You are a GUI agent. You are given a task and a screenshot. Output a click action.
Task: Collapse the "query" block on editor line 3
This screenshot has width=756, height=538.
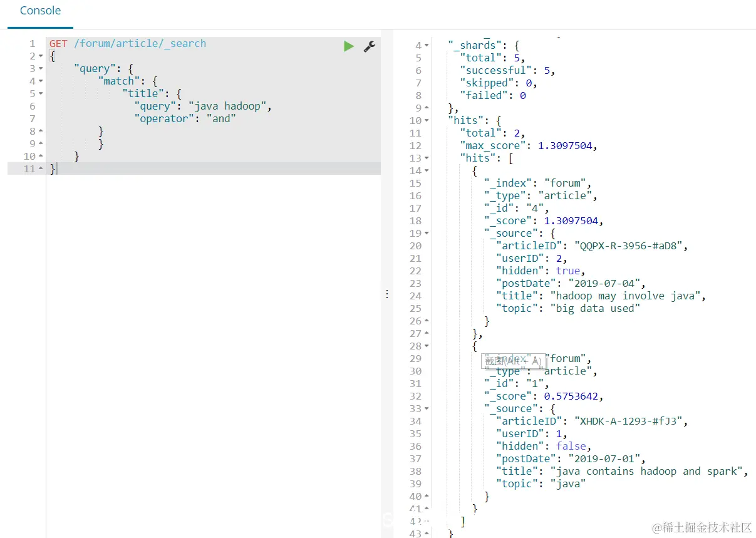(x=41, y=69)
